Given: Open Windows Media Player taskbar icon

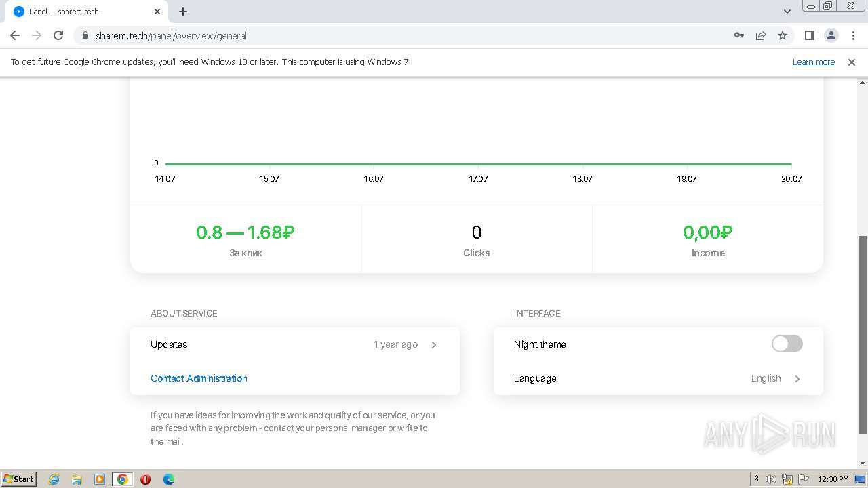Looking at the screenshot, I should [100, 479].
